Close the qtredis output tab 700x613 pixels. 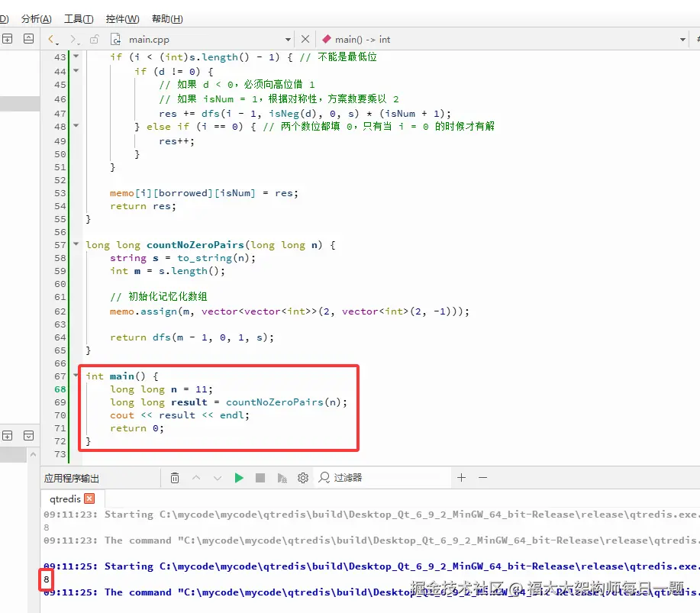point(90,498)
